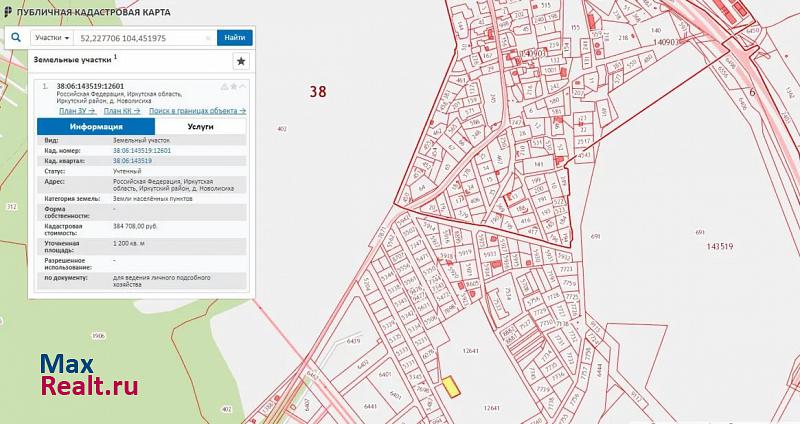Collapse the parcel result card chevron
The image size is (800, 424).
[243, 87]
